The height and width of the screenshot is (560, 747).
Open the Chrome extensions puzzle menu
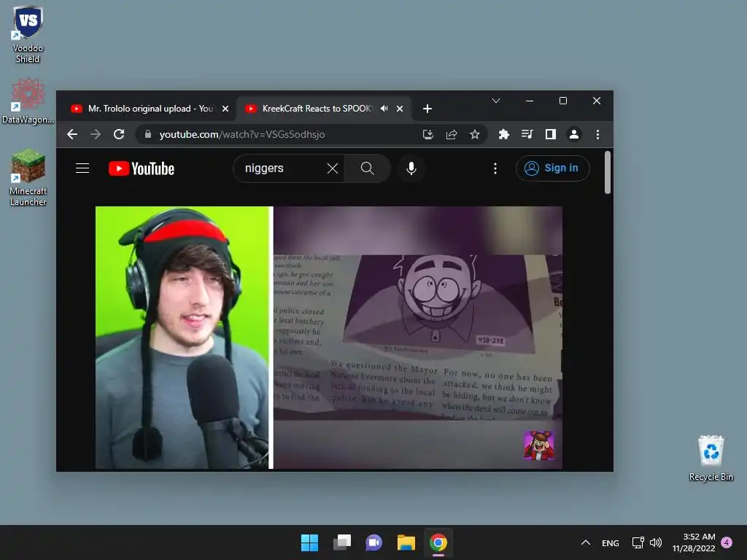pos(503,134)
